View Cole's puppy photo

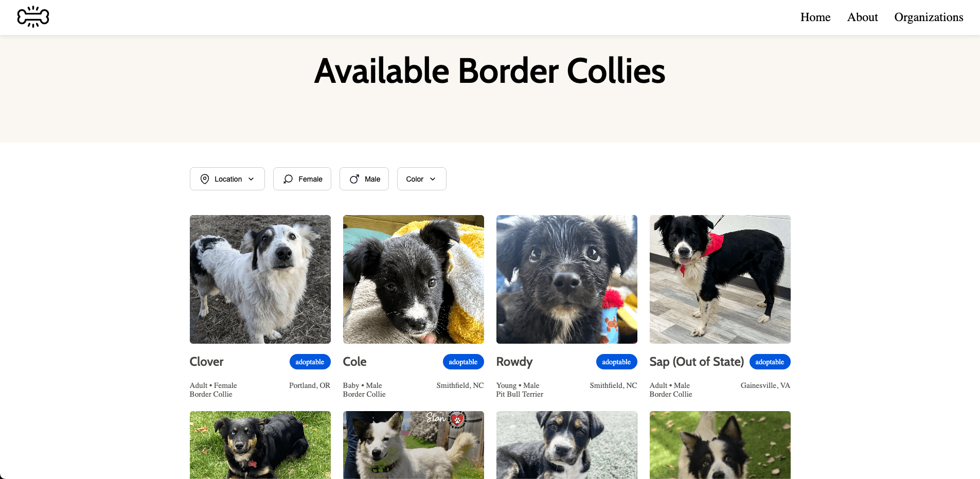(414, 279)
